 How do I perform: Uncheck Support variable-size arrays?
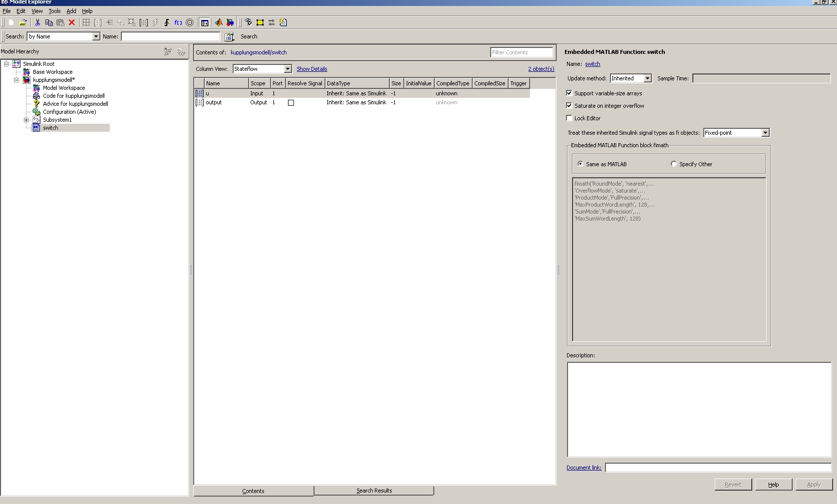tap(569, 93)
